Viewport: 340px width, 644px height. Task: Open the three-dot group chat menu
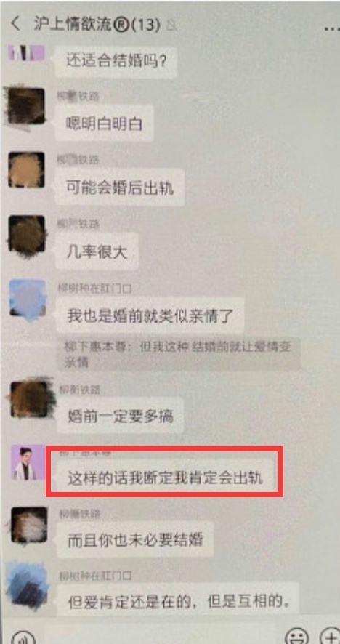click(x=332, y=29)
